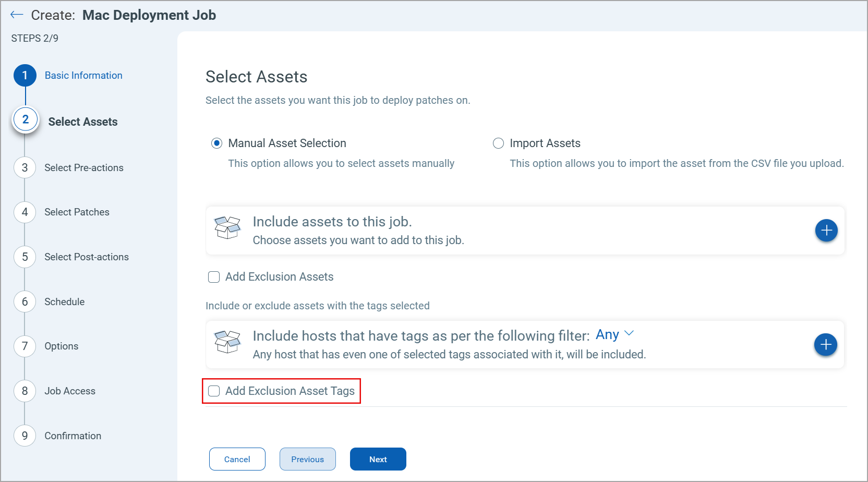The image size is (868, 482).
Task: Go to the Basic Information step
Action: coord(83,75)
